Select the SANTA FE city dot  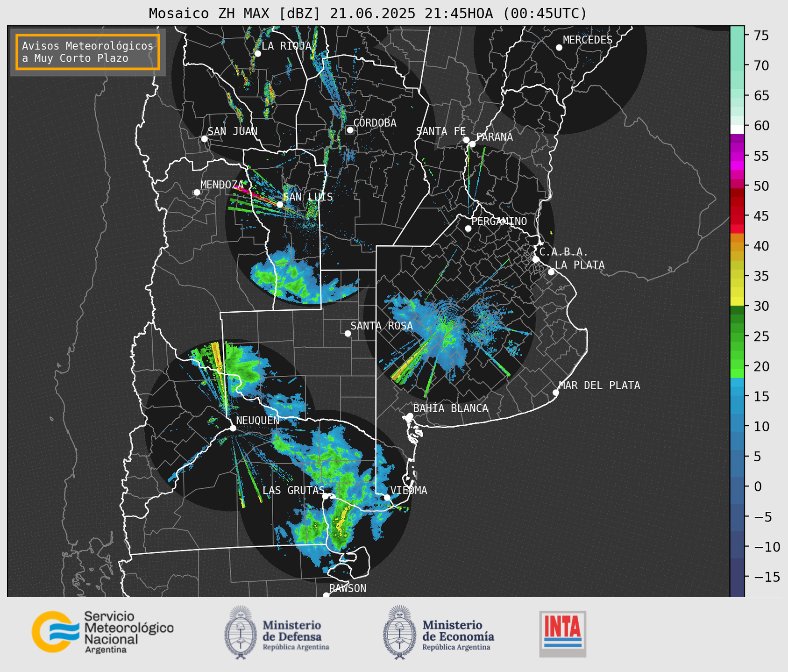coord(466,140)
